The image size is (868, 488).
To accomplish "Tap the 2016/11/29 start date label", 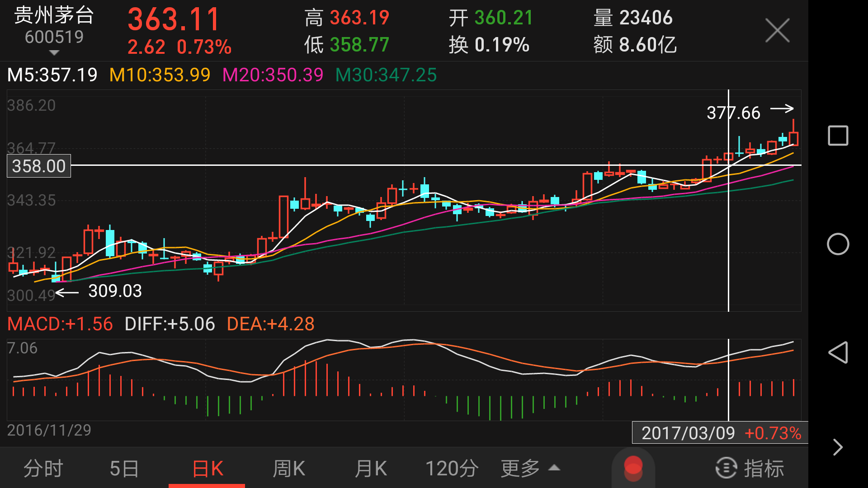I will [49, 430].
